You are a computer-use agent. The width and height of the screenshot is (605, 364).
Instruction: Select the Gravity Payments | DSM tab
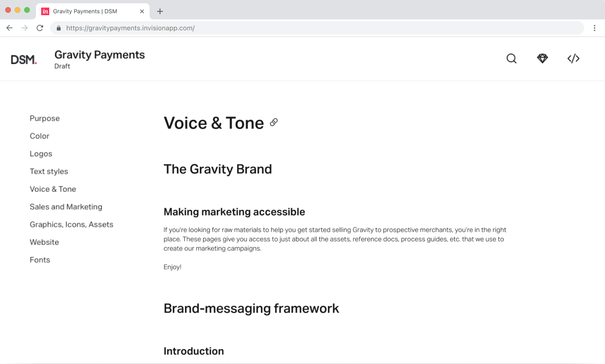(x=93, y=11)
